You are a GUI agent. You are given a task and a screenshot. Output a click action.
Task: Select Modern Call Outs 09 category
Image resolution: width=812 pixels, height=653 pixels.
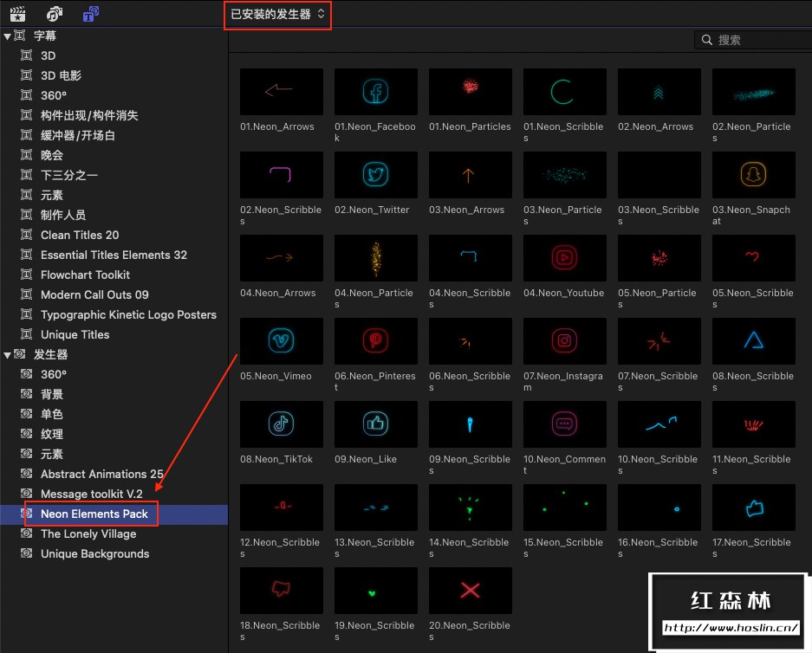click(x=114, y=295)
